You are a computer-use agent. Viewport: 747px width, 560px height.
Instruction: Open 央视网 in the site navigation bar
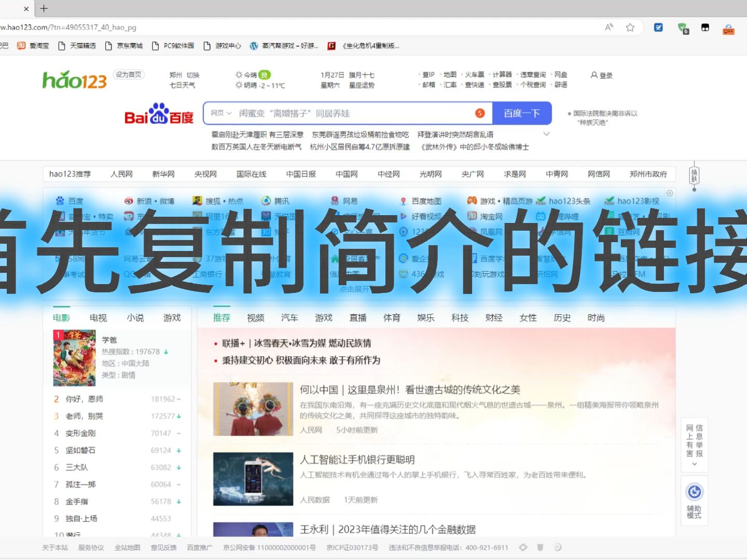pos(205,174)
